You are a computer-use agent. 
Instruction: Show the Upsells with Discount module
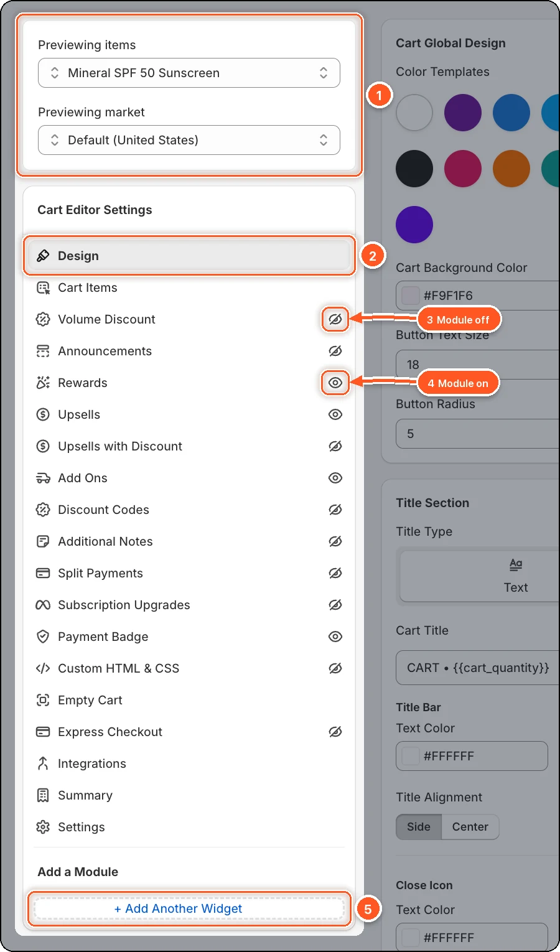[x=335, y=446]
